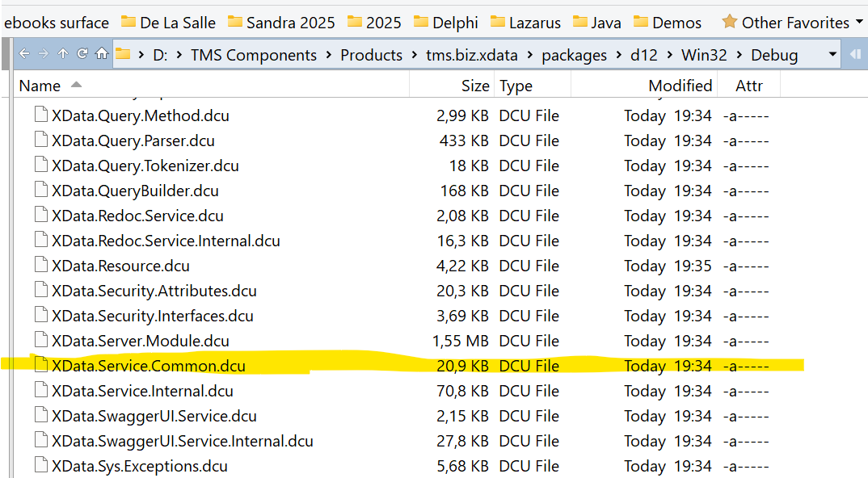Sort files by the Name column
868x478 pixels.
click(x=40, y=85)
